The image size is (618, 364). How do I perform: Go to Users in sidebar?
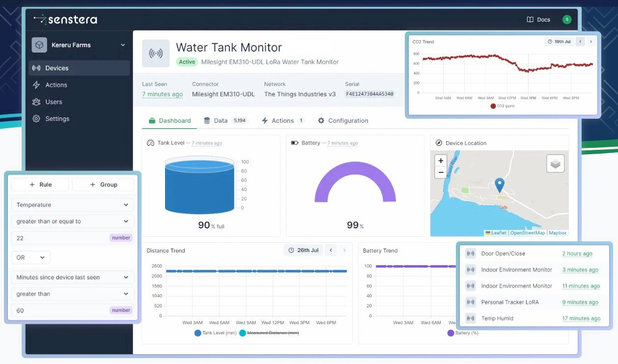(54, 102)
